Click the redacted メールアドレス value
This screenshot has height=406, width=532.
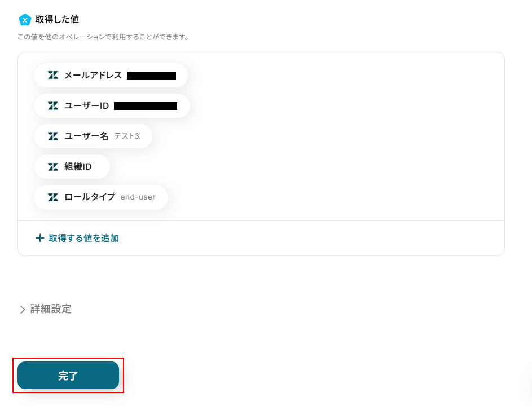coord(151,75)
